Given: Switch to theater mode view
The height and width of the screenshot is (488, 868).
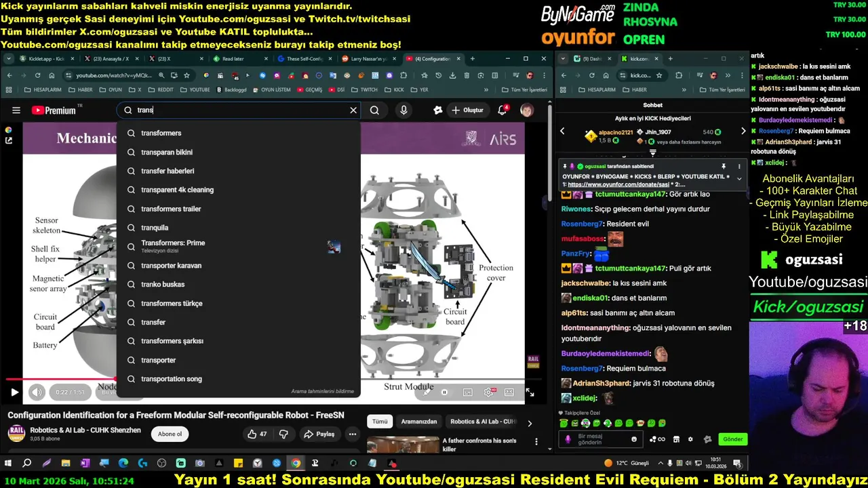Looking at the screenshot, I should point(509,392).
